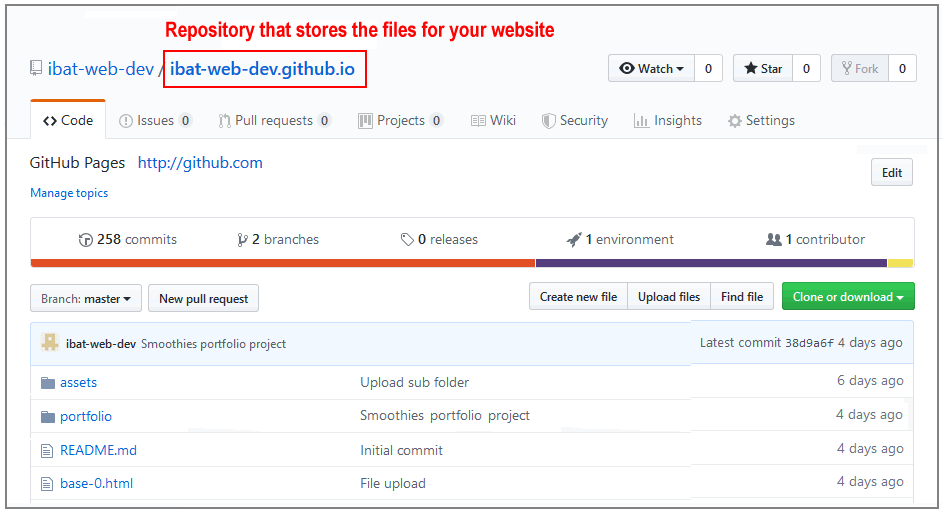This screenshot has height=517, width=949.
Task: Open the Projects tab
Action: [400, 120]
